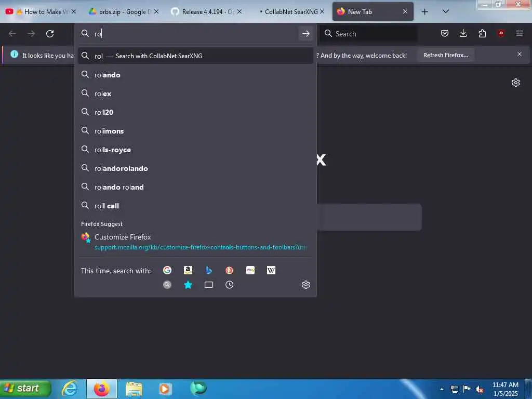Search this time with DuckDuckGo
532x399 pixels.
(x=229, y=270)
